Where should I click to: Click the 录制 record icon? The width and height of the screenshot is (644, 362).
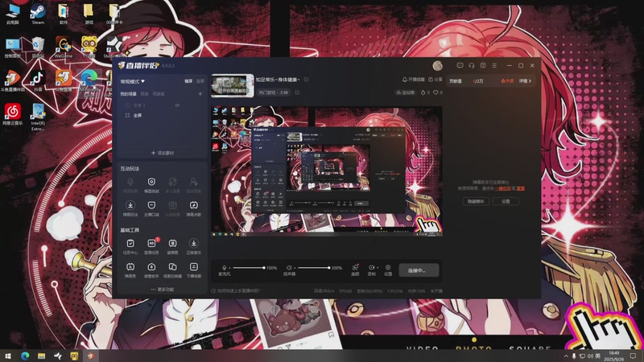click(x=371, y=269)
